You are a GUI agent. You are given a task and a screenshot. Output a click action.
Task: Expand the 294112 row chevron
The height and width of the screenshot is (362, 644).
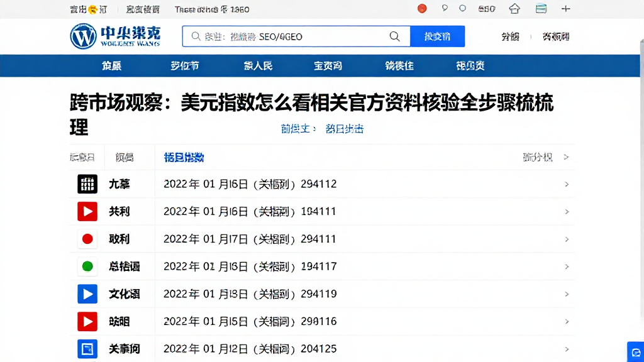(567, 184)
